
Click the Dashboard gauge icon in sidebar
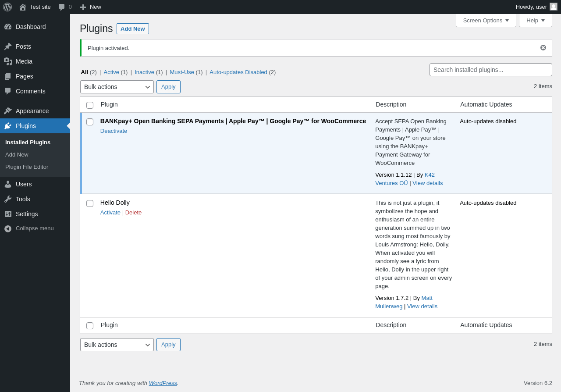click(x=8, y=27)
